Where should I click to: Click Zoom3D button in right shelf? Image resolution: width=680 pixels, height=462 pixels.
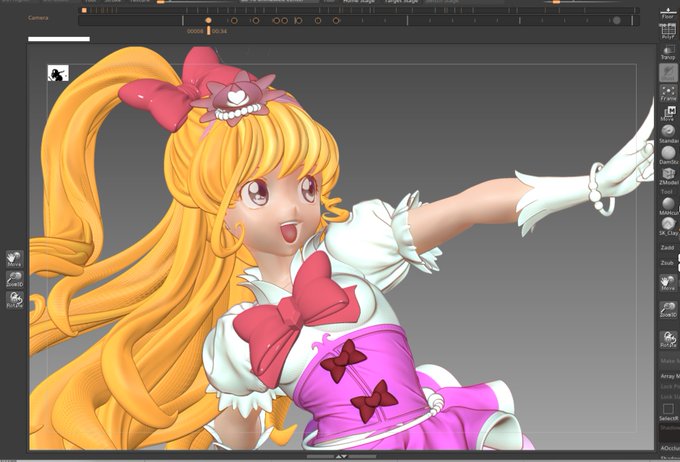pos(668,310)
